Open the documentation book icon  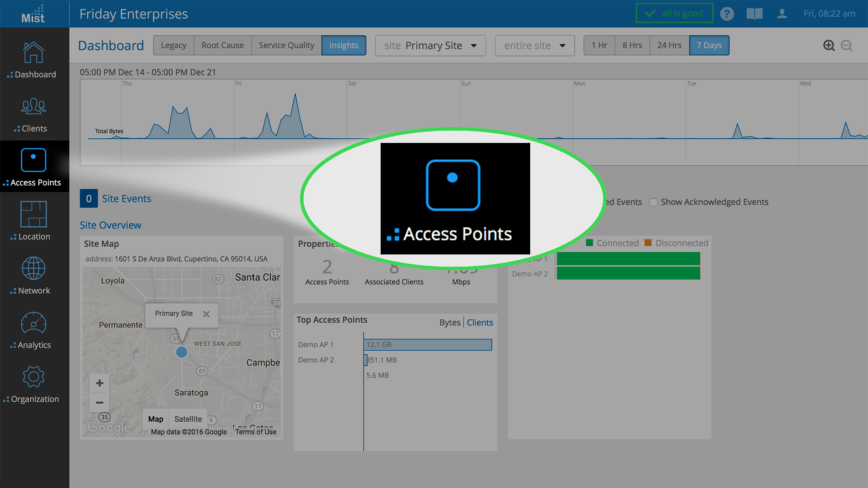tap(754, 14)
